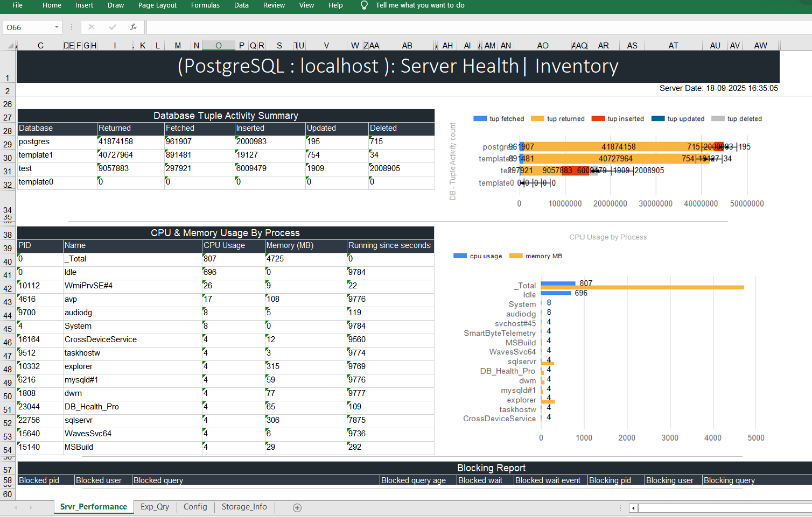Click the previous sheet tab scroll arrow
The height and width of the screenshot is (517, 812).
coord(16,507)
